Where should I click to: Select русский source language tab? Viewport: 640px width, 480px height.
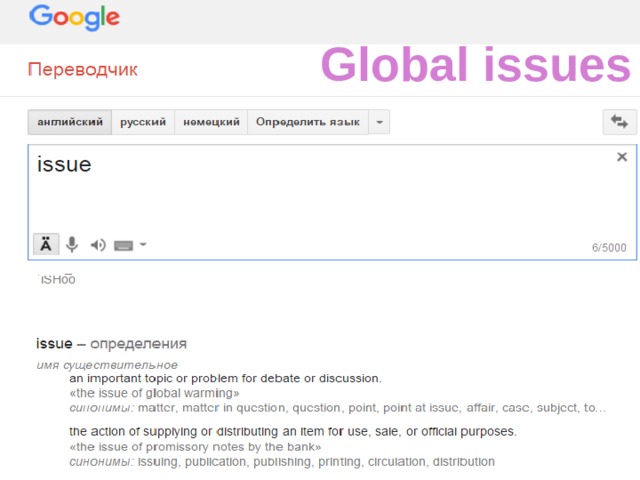tap(143, 122)
